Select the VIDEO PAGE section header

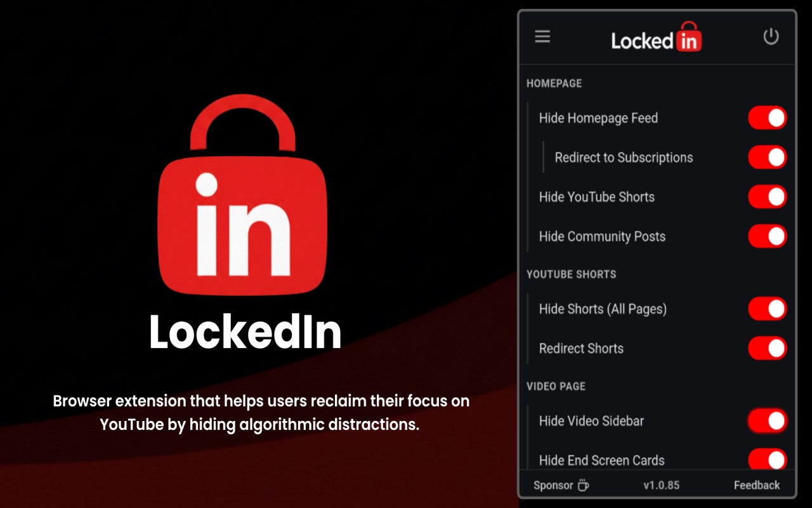coord(556,386)
